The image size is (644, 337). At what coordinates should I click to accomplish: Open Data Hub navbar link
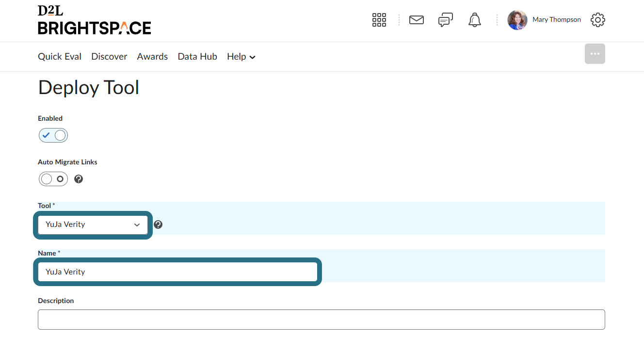pos(197,57)
